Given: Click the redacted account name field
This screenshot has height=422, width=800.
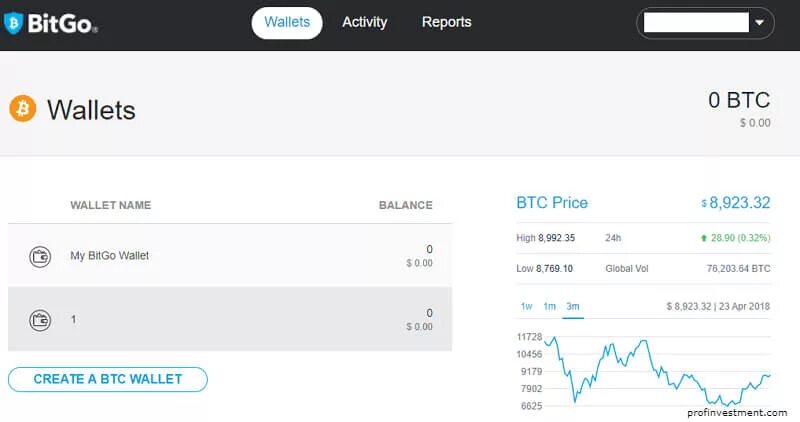Looking at the screenshot, I should tap(696, 22).
